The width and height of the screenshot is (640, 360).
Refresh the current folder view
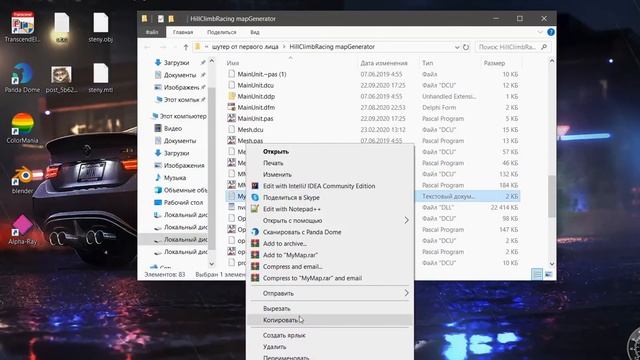tap(466, 47)
